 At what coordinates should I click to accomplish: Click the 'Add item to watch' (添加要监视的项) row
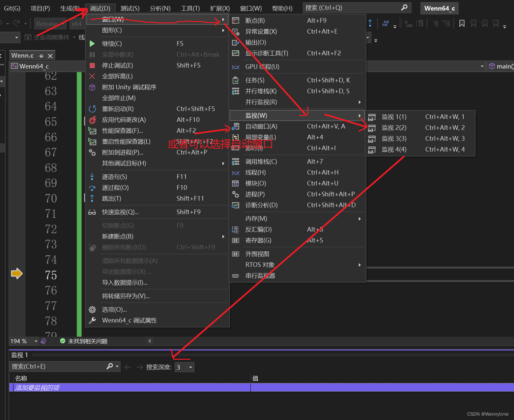click(x=262, y=388)
